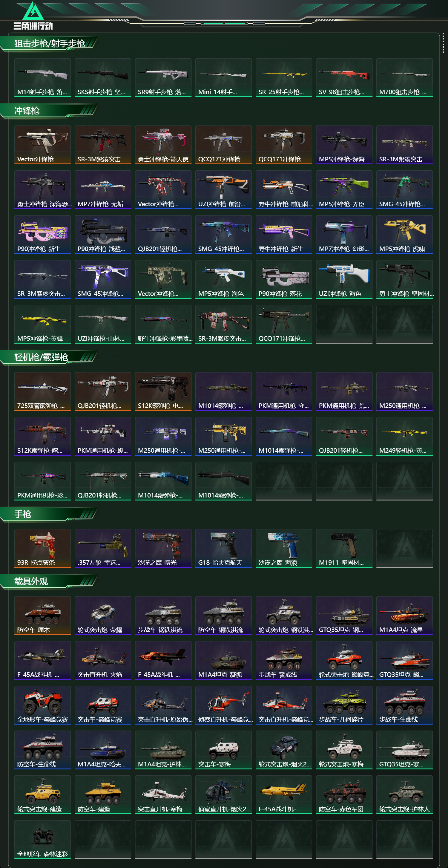This screenshot has width=448, height=868.
Task: Open the P90冲锋枪-新生 pink skin
Action: 42,235
